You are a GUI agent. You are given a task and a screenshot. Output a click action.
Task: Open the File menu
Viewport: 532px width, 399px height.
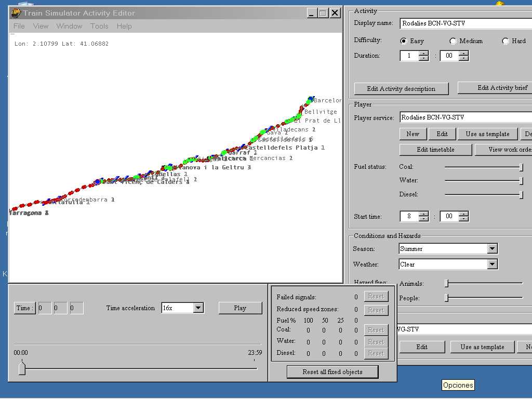19,26
